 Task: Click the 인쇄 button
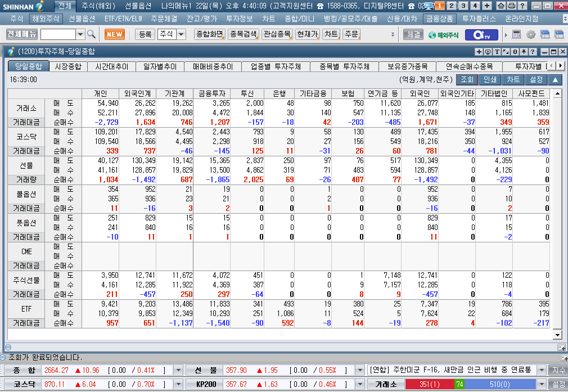[490, 80]
